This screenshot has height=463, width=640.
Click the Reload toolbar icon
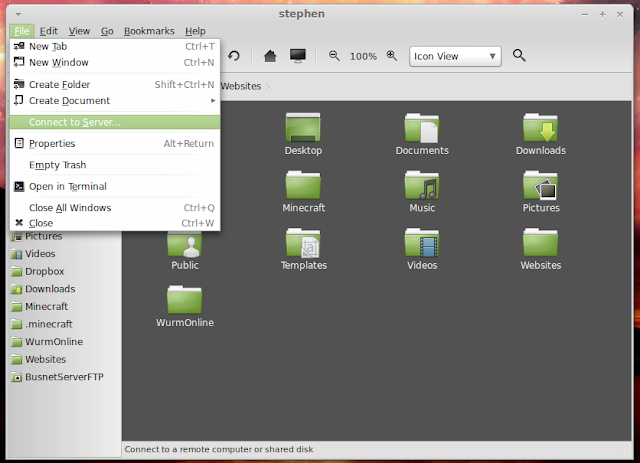[x=234, y=56]
